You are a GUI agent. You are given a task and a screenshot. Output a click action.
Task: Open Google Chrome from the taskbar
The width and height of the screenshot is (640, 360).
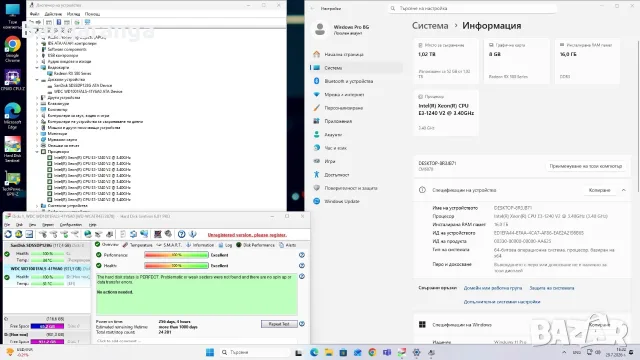coord(372,352)
